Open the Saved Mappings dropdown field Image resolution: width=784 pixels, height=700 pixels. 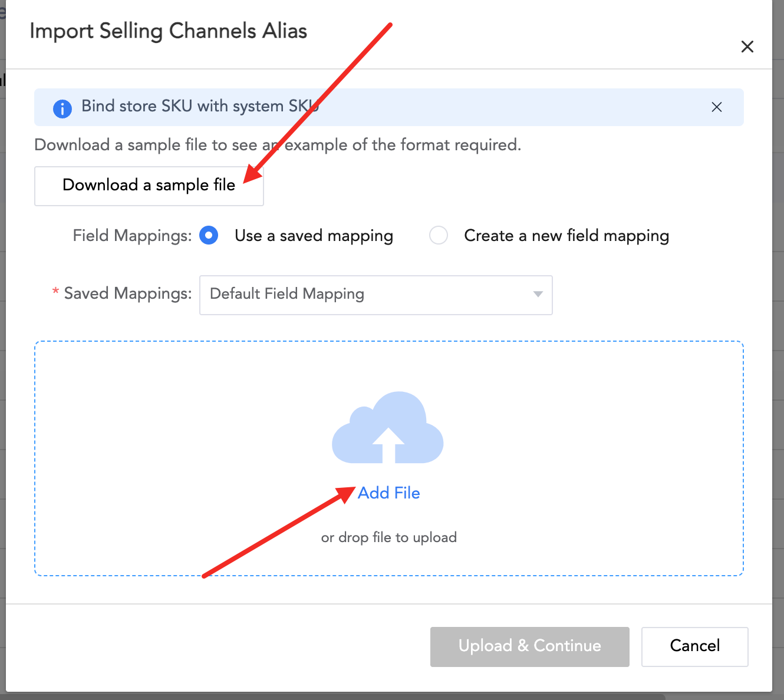pyautogui.click(x=365, y=295)
